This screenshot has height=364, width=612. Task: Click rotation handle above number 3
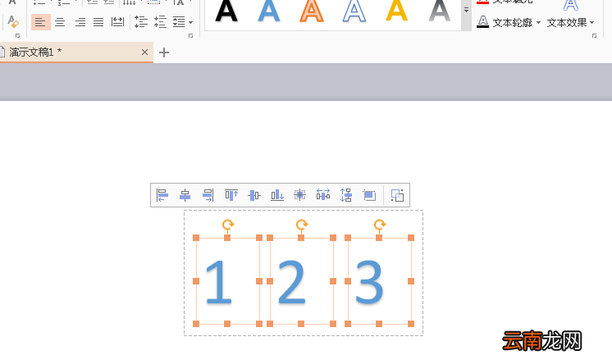click(x=380, y=225)
